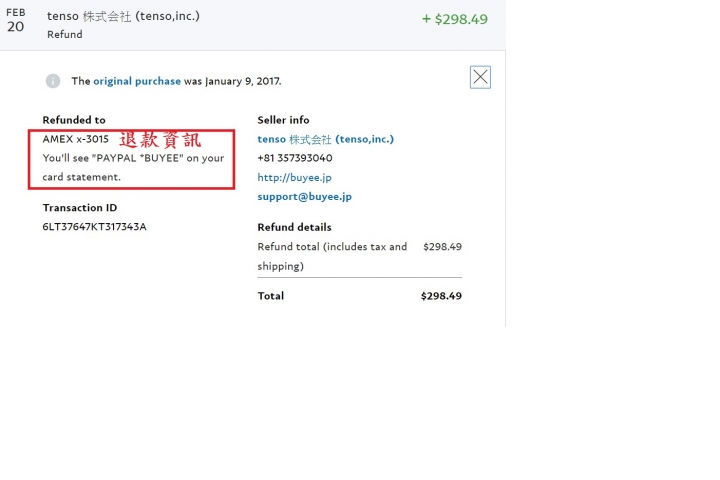Visit the http://buyee.jp link
Image resolution: width=720 pixels, height=480 pixels.
(294, 177)
